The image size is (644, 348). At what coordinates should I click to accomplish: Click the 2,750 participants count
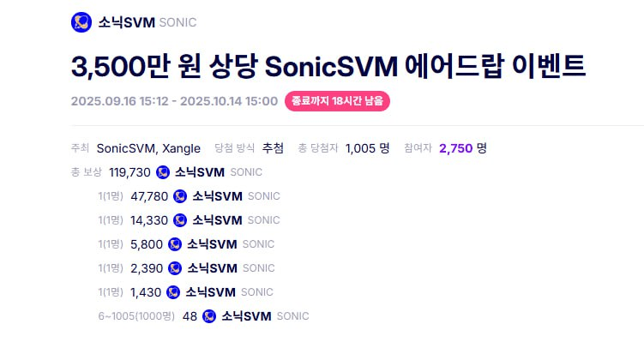455,148
